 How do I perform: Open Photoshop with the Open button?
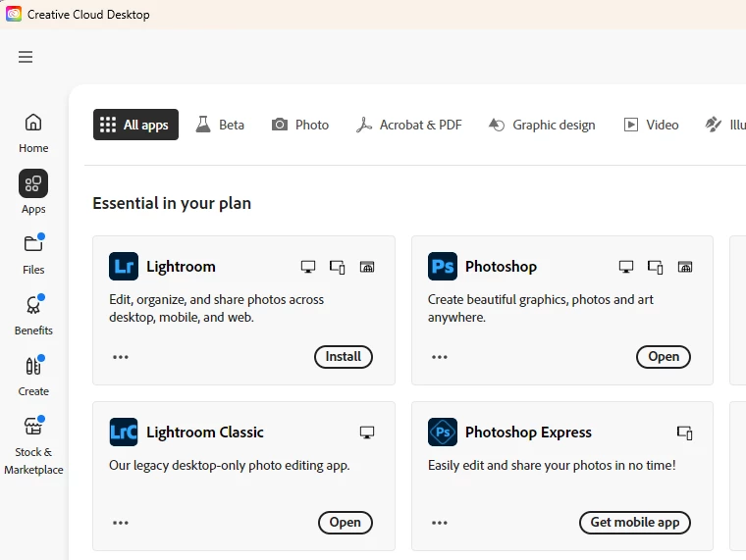[664, 357]
